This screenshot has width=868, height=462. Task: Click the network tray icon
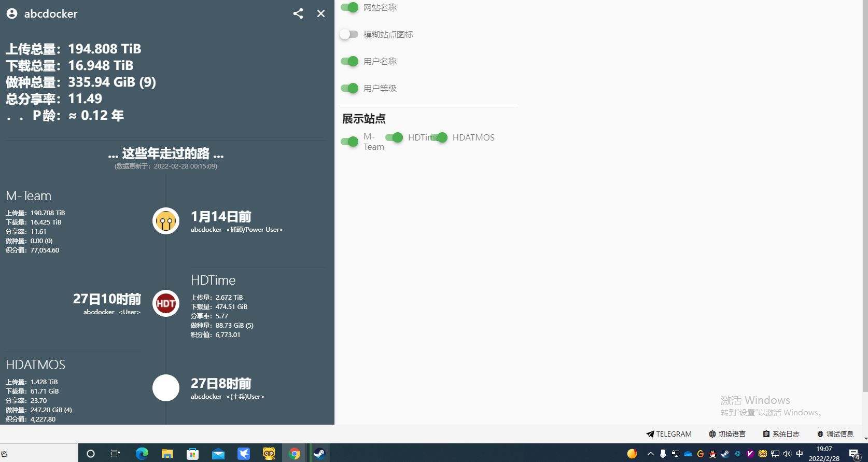[775, 454]
